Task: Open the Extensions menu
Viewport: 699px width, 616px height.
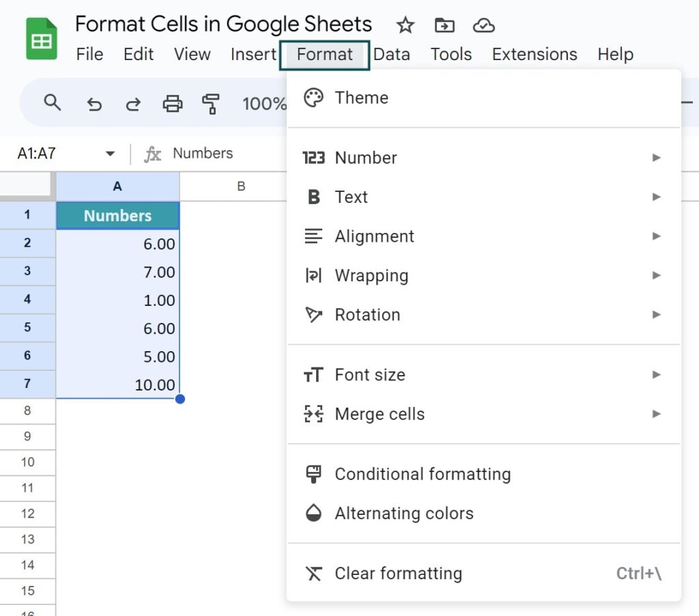Action: (534, 55)
